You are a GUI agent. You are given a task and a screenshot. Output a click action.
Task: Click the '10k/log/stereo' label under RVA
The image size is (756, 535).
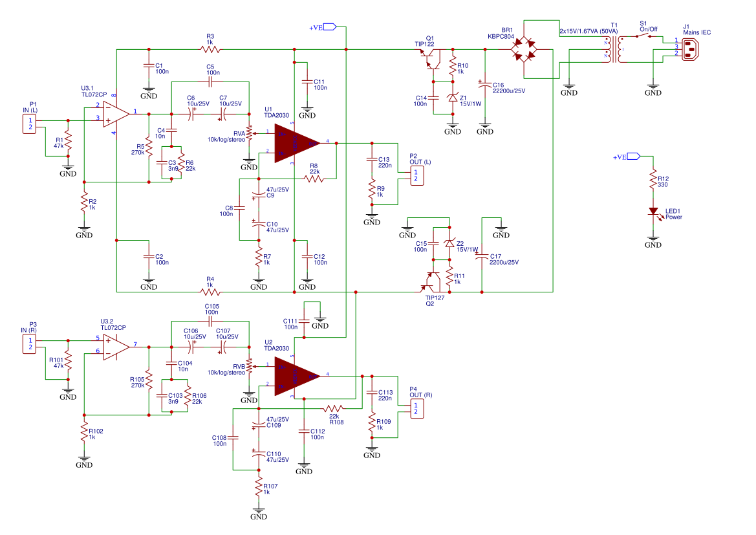tap(226, 140)
